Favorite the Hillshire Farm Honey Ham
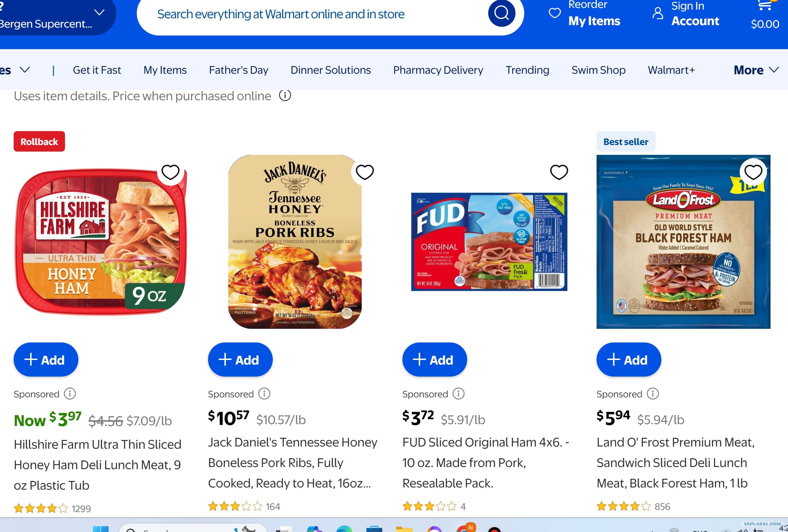Screen dimensions: 788x532 coord(170,172)
